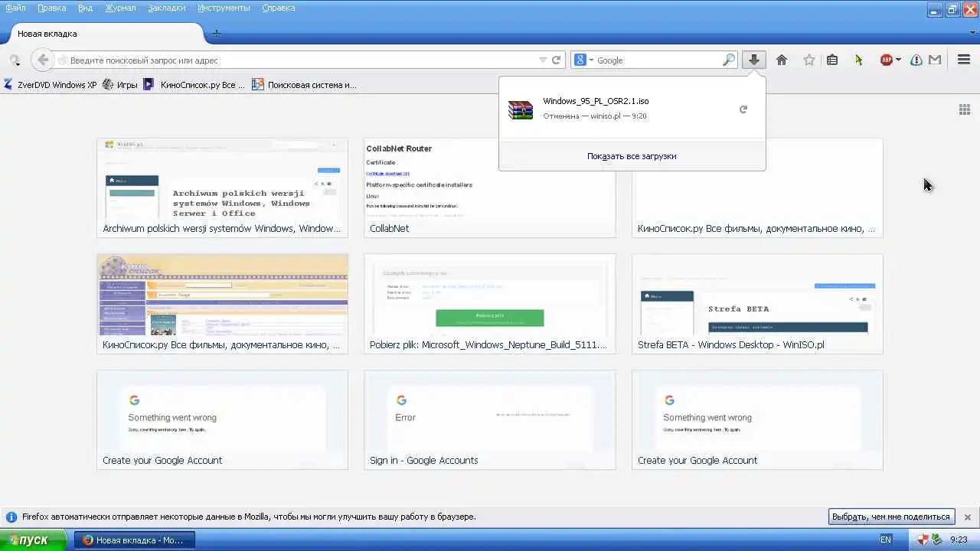
Task: Open the Вид menu
Action: [85, 8]
